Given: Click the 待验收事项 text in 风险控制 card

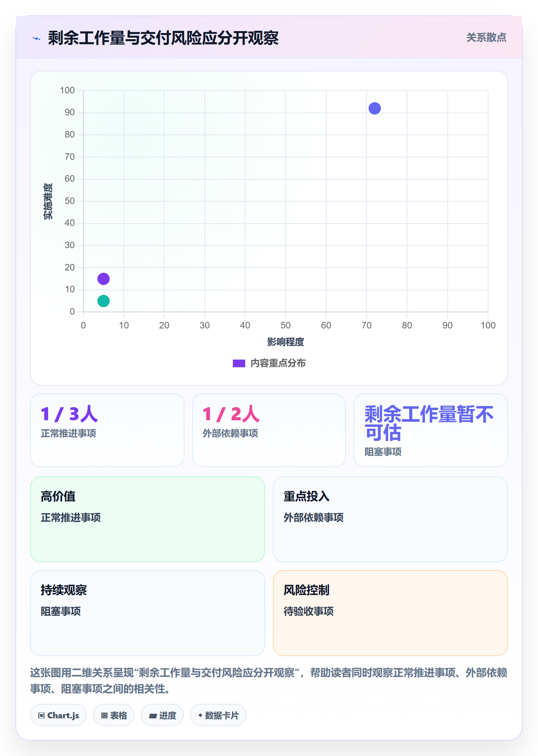Looking at the screenshot, I should point(309,611).
